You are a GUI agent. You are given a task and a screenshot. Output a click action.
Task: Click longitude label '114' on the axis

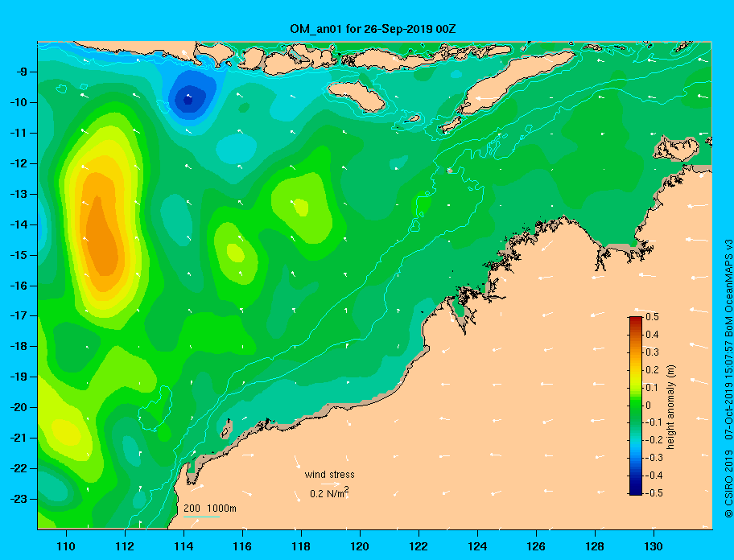click(183, 546)
